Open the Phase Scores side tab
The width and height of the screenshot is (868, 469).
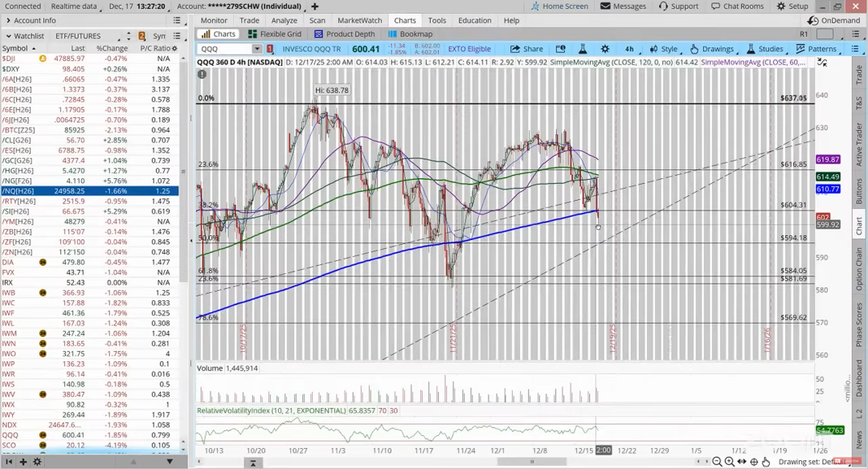pos(858,324)
